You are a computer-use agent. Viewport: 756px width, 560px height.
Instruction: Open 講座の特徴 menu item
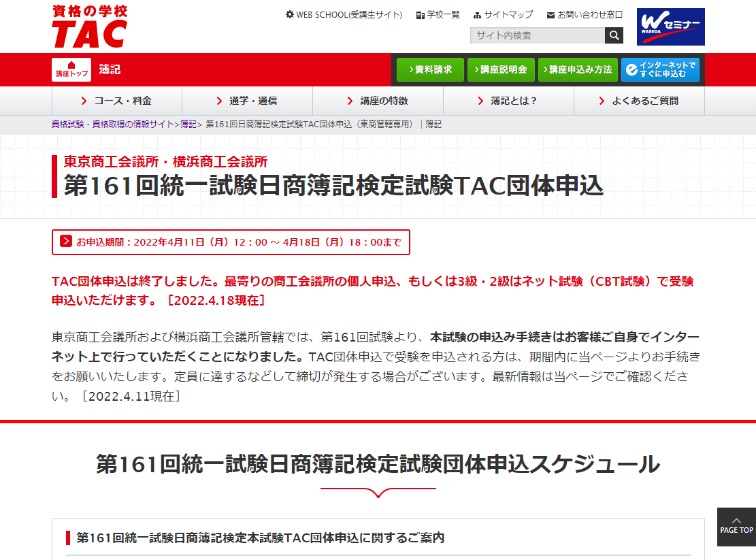click(x=378, y=101)
